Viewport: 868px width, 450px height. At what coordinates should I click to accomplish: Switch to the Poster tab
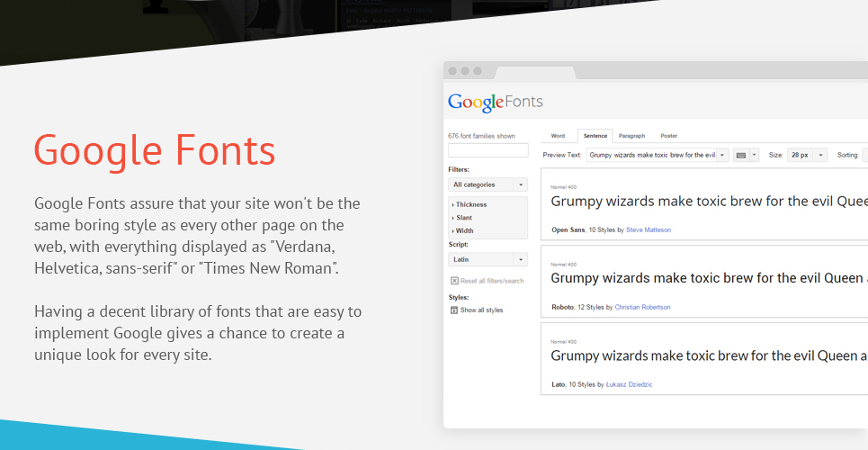[668, 136]
